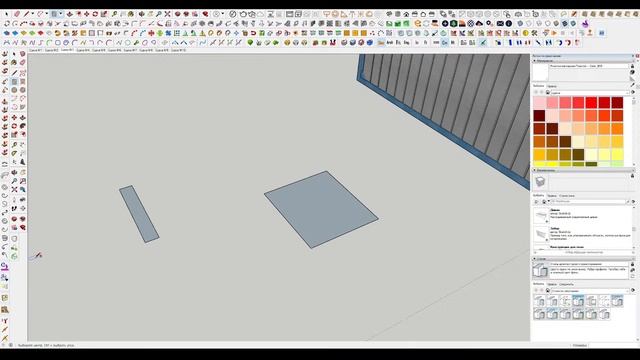Select the red four-arrow Move tool
The width and height of the screenshot is (640, 360).
point(87,14)
